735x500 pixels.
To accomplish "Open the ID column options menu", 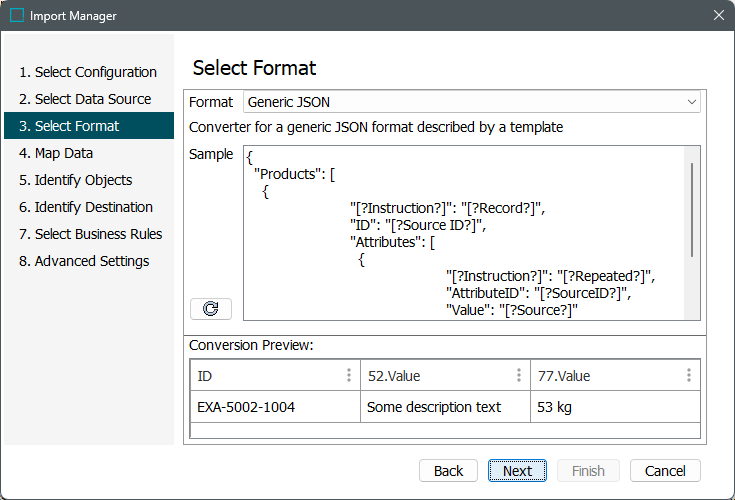I will pos(349,376).
